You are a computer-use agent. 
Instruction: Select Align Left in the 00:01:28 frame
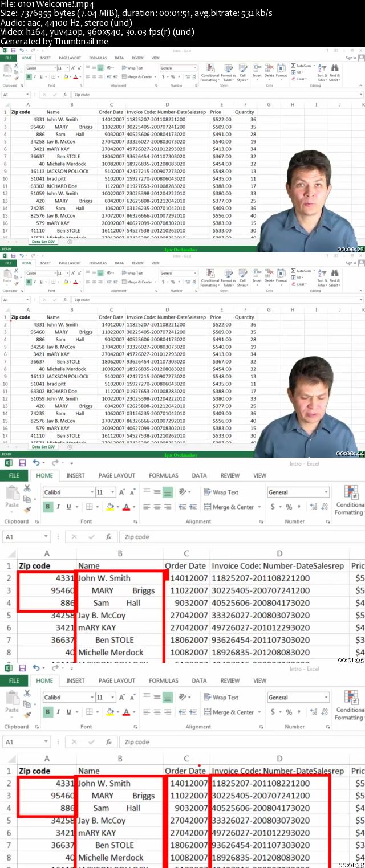[146, 712]
